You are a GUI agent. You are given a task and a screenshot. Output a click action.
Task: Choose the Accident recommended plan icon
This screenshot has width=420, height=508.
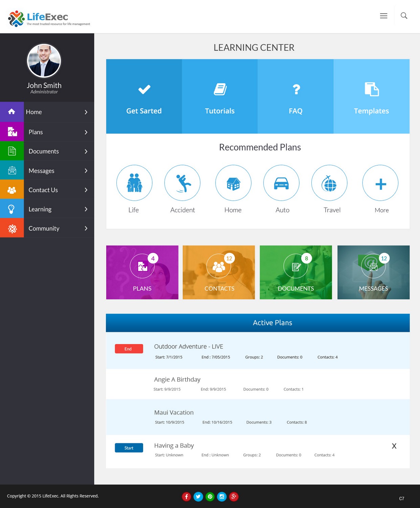pyautogui.click(x=182, y=183)
